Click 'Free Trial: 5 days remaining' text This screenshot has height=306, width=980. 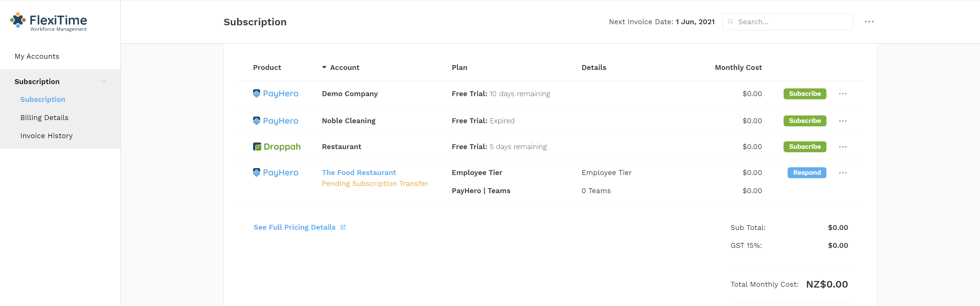(x=499, y=147)
